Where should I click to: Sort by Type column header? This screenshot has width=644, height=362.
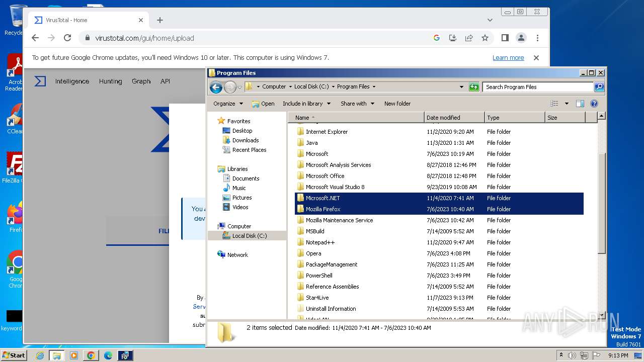[515, 118]
